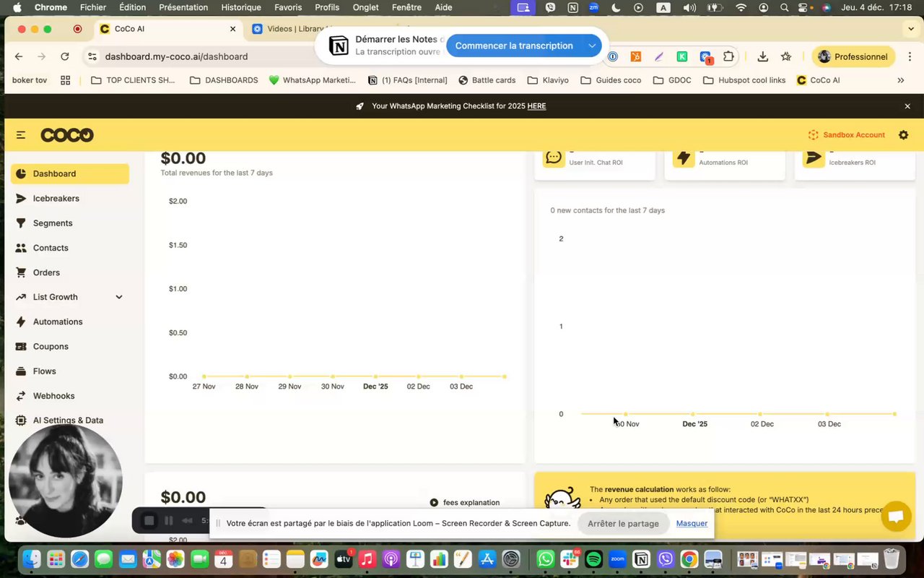Click the browser reload button
This screenshot has height=578, width=924.
pos(65,56)
